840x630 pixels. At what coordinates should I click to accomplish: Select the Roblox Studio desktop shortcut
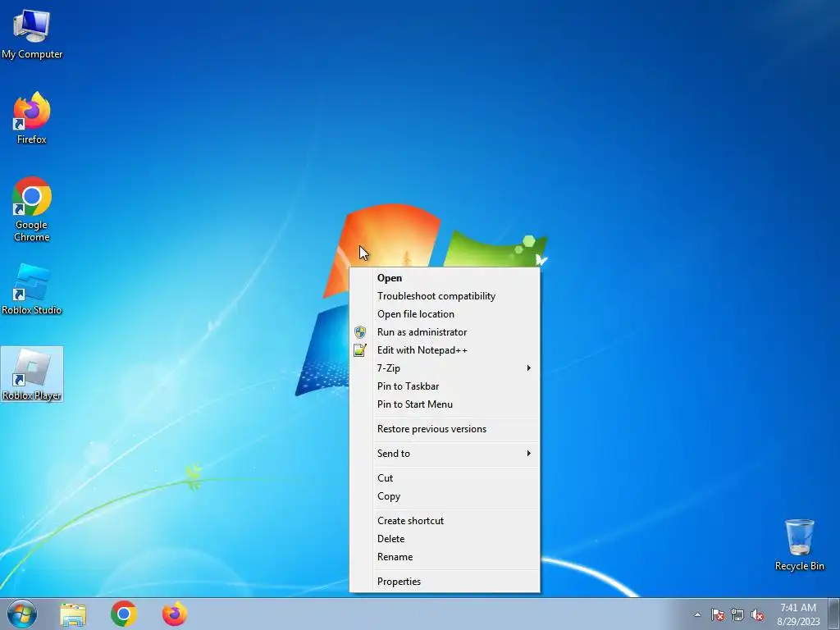click(32, 290)
